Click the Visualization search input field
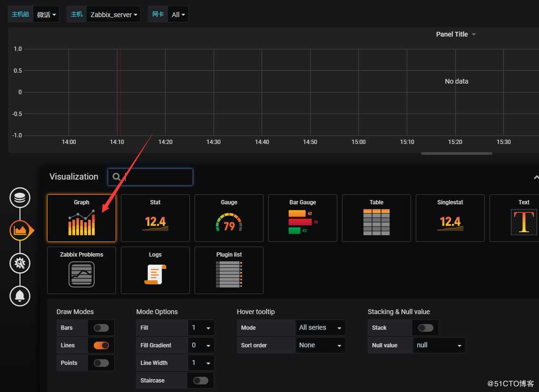The image size is (539, 392). [150, 177]
